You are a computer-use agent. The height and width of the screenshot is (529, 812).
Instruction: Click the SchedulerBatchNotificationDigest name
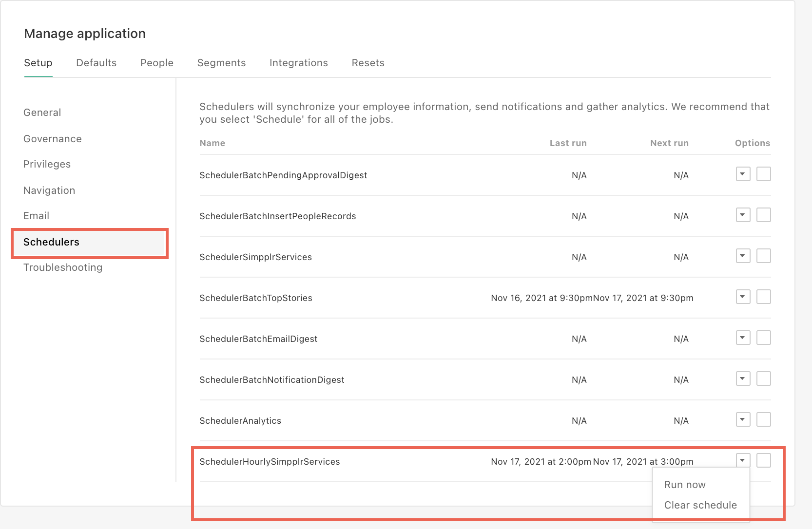coord(272,380)
